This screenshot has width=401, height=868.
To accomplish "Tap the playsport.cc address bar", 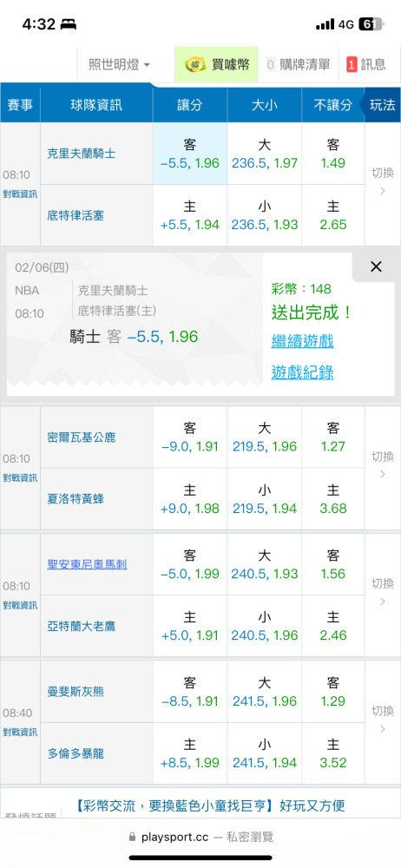I will coord(200,837).
